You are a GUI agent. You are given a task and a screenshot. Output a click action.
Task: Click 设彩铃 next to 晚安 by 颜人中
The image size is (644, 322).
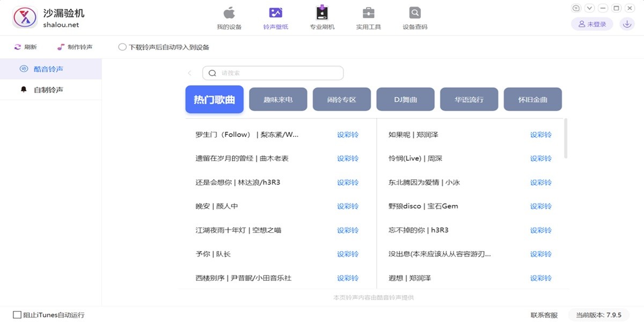point(347,206)
